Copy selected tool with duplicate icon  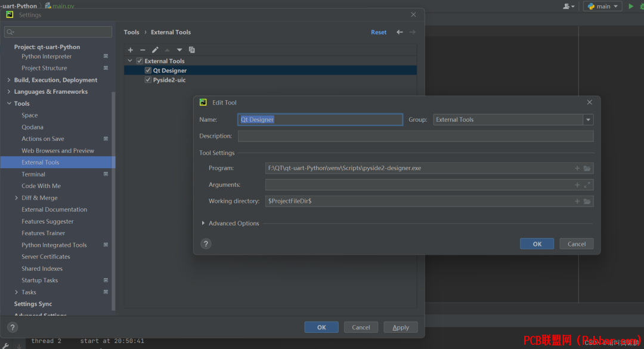pos(192,50)
